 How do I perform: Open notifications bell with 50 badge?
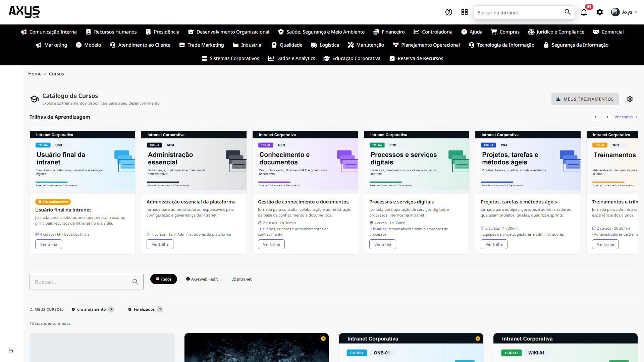pyautogui.click(x=584, y=12)
